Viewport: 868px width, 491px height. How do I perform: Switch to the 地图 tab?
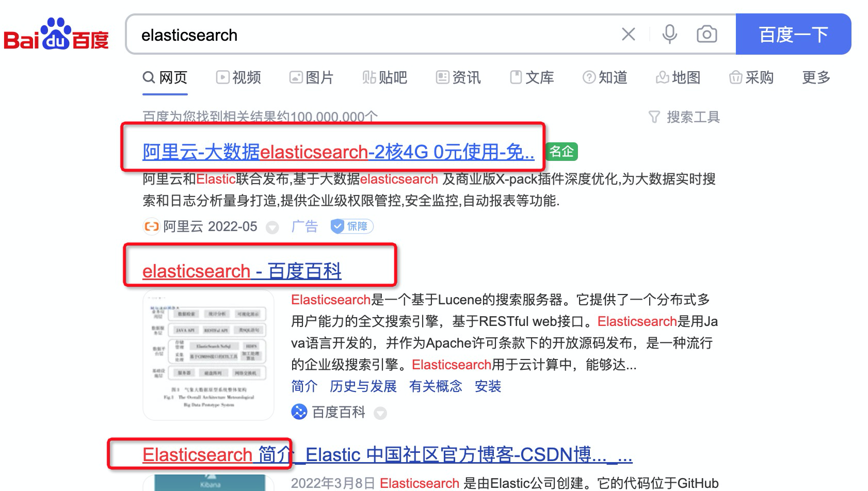tap(678, 78)
